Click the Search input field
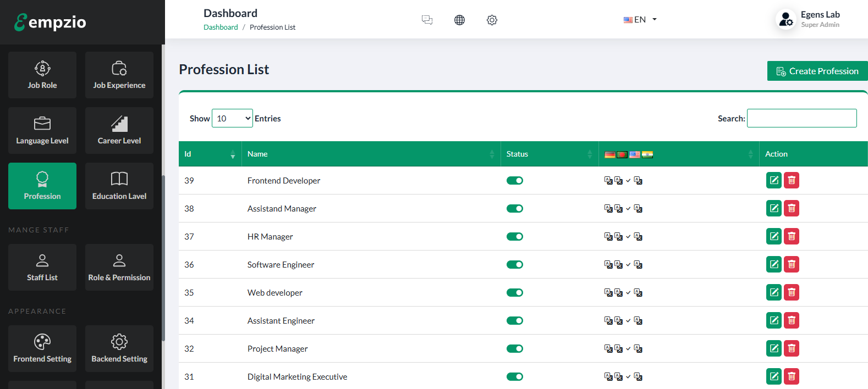868x389 pixels. click(801, 118)
